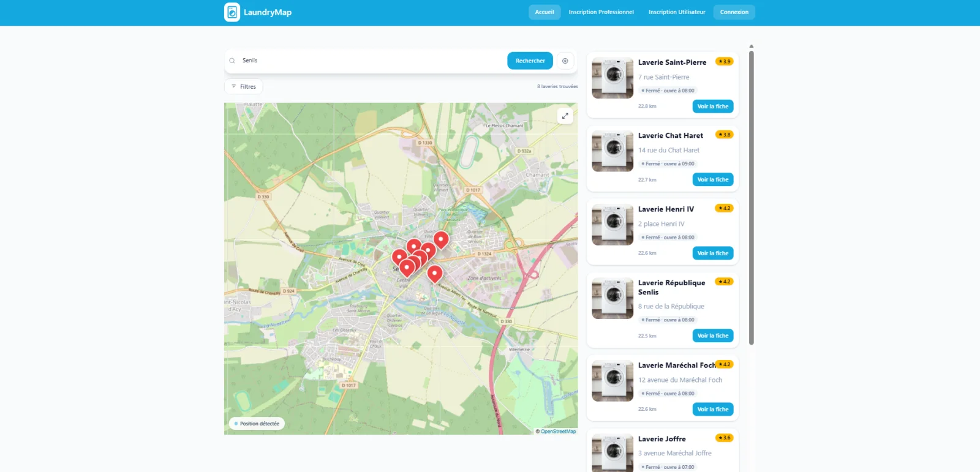Open the Accueil nav item
980x472 pixels.
point(545,12)
